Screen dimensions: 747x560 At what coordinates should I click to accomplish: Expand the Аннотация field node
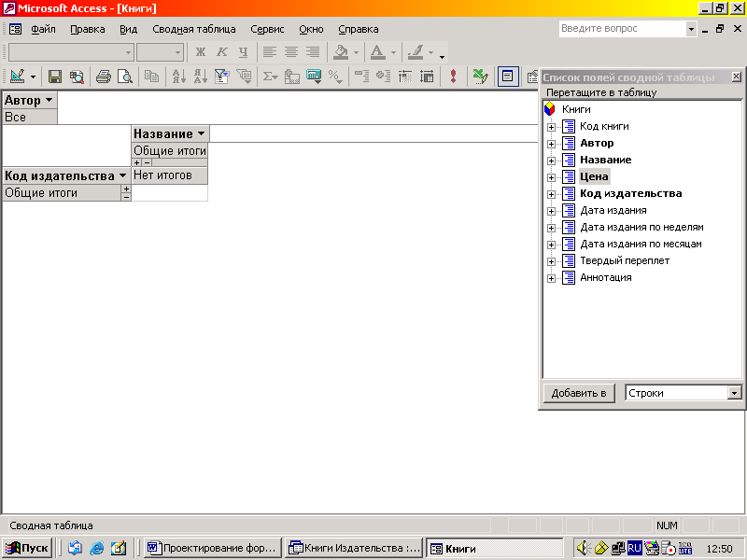click(551, 278)
